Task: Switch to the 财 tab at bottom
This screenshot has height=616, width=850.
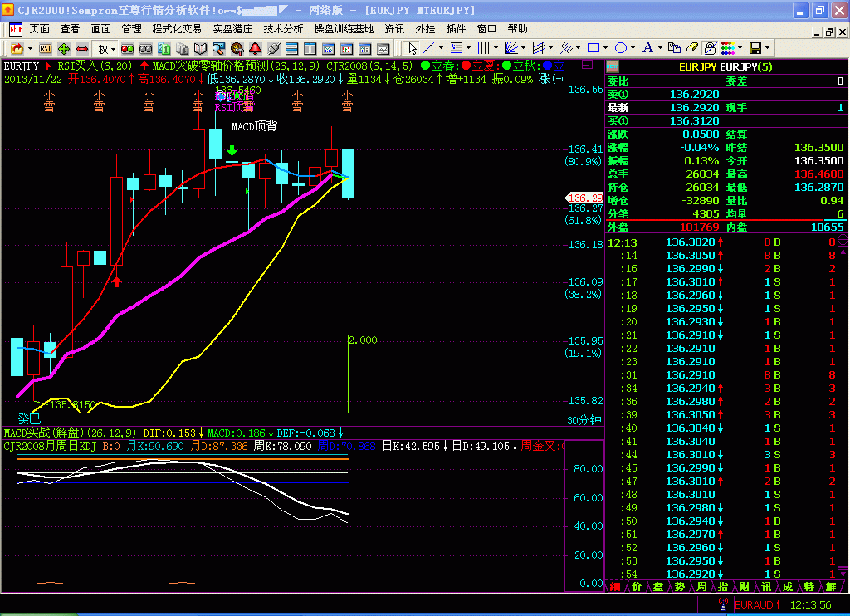Action: 744,587
